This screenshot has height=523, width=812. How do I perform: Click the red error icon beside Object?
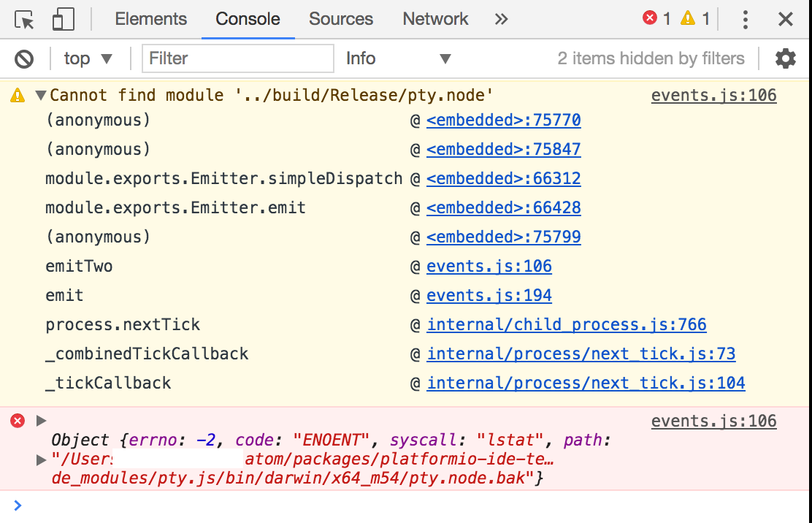click(x=18, y=421)
